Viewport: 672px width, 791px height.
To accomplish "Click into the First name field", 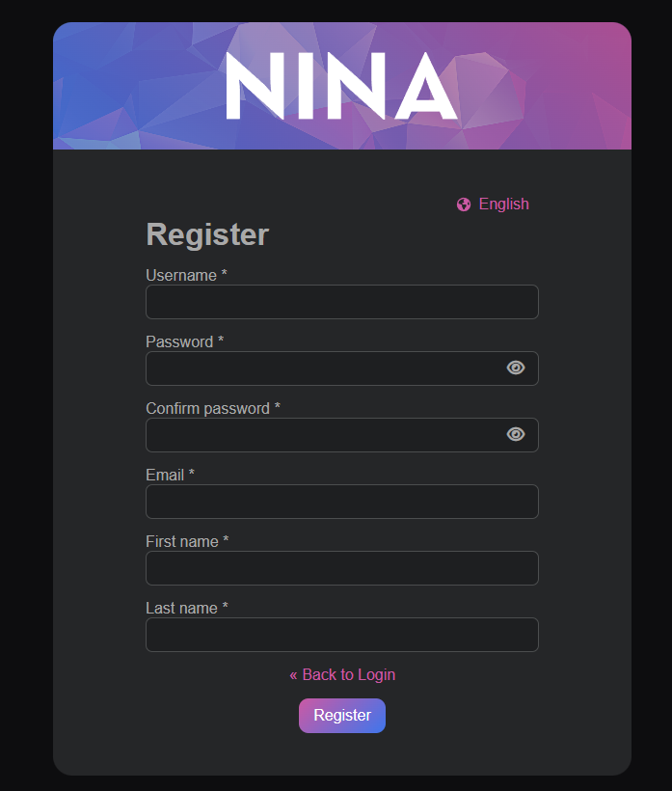I will 341,568.
